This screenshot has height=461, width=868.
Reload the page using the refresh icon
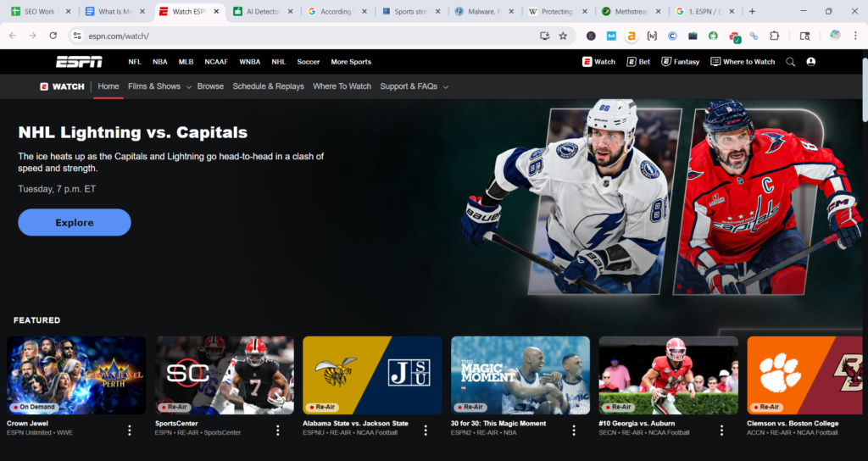pyautogui.click(x=53, y=36)
